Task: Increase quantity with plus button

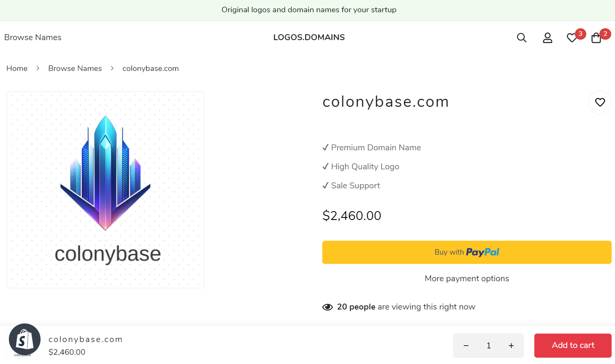Action: tap(511, 346)
